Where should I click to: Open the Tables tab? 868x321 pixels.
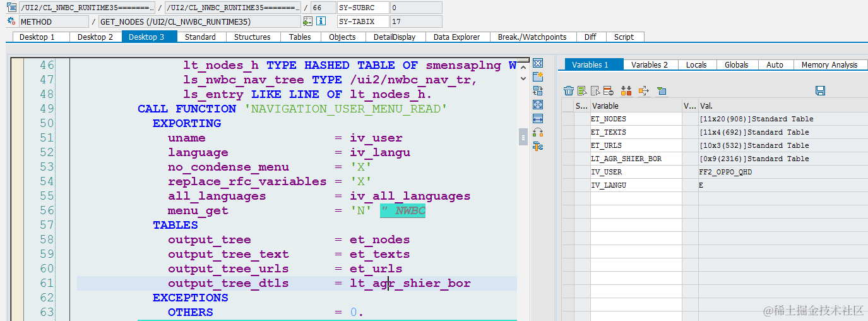point(300,37)
